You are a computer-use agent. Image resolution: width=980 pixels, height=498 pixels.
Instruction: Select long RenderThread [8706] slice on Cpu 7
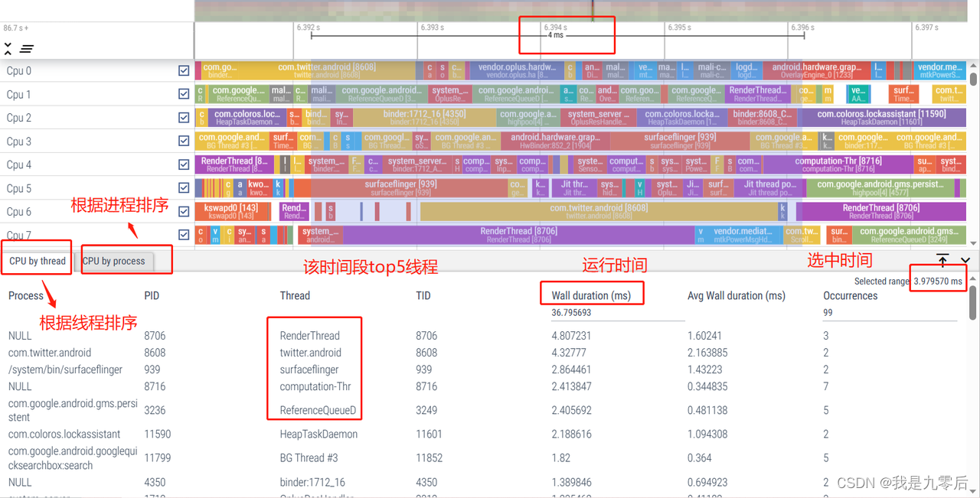coord(518,235)
